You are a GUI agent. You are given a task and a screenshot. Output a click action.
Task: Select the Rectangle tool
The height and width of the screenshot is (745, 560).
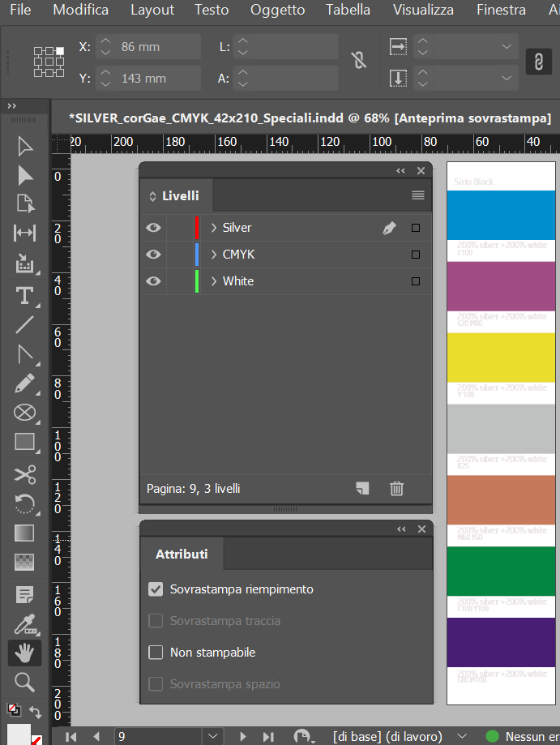[x=24, y=441]
